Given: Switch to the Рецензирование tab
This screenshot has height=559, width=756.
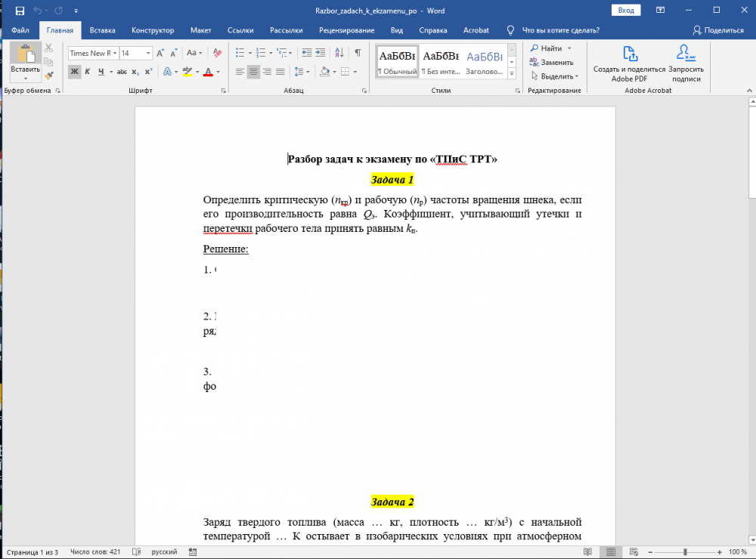Looking at the screenshot, I should point(346,30).
